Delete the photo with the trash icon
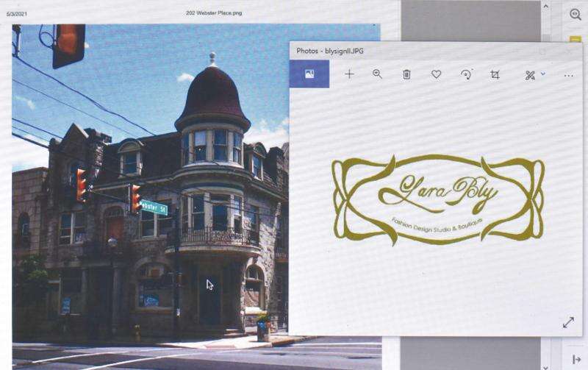Screen dimensions: 588x370 406,75
